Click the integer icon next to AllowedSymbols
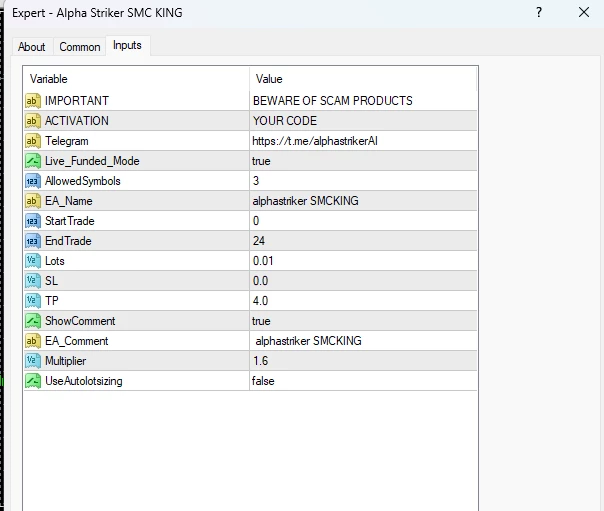The width and height of the screenshot is (604, 511). coord(33,181)
